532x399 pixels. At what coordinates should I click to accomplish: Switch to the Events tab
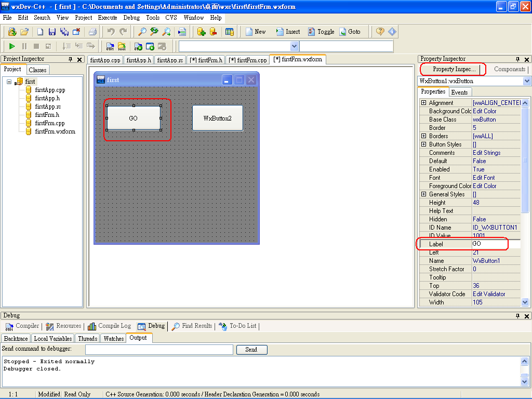point(460,91)
